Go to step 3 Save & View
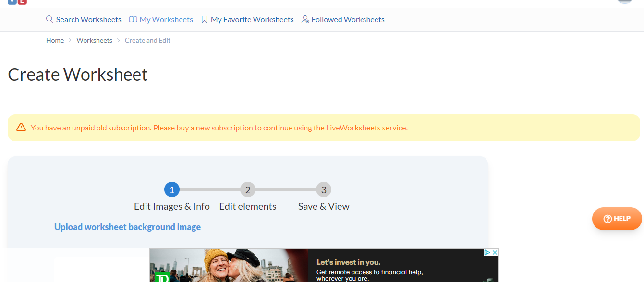Image resolution: width=644 pixels, height=282 pixels. [324, 190]
